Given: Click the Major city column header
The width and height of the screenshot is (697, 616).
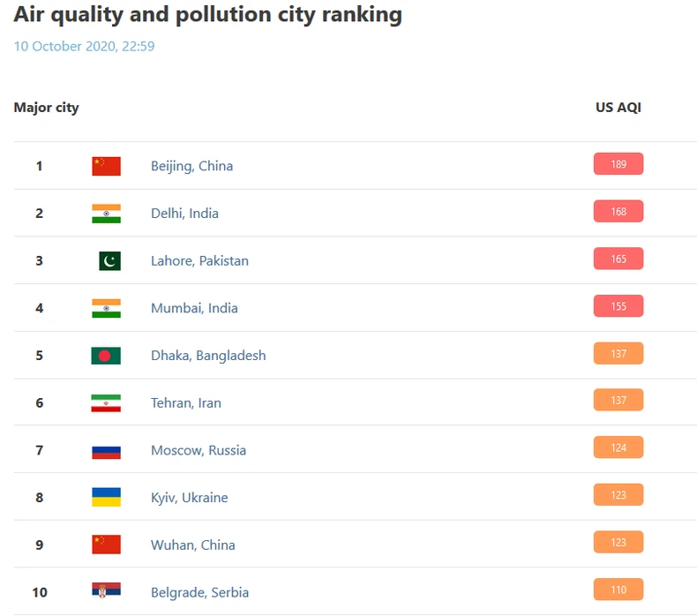Looking at the screenshot, I should tap(46, 108).
